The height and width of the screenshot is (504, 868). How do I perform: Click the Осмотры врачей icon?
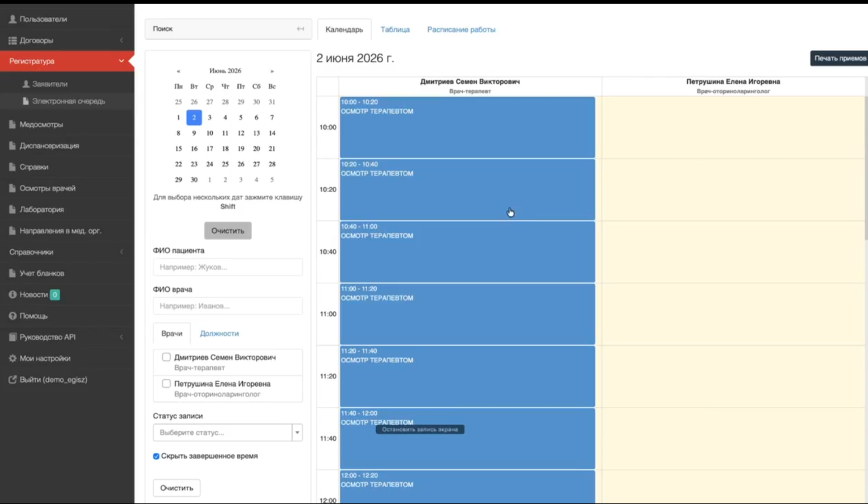(12, 188)
